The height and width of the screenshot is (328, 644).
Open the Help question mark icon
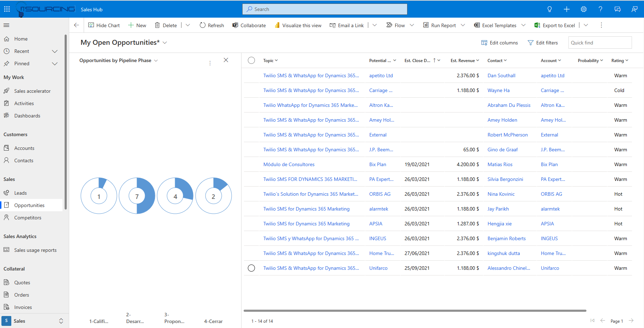pos(601,9)
